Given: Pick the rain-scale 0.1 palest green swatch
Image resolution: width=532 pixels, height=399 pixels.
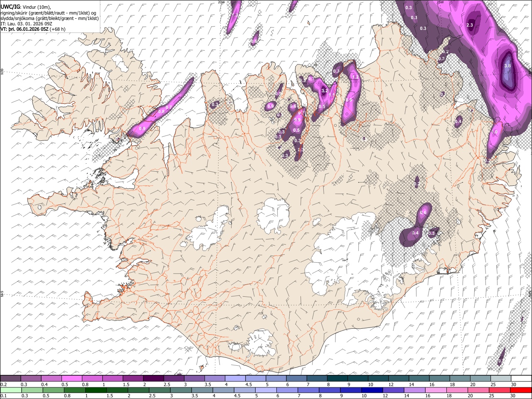Looking at the screenshot, I should 11,390.
